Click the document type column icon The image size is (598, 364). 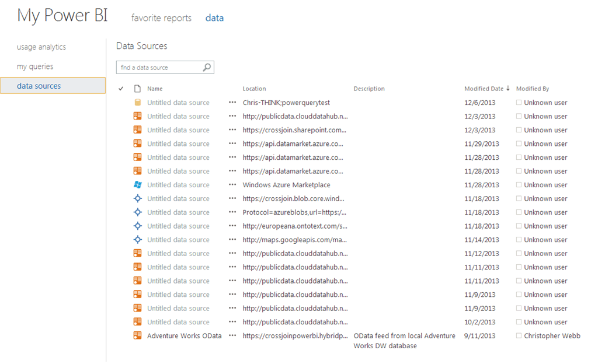(138, 89)
